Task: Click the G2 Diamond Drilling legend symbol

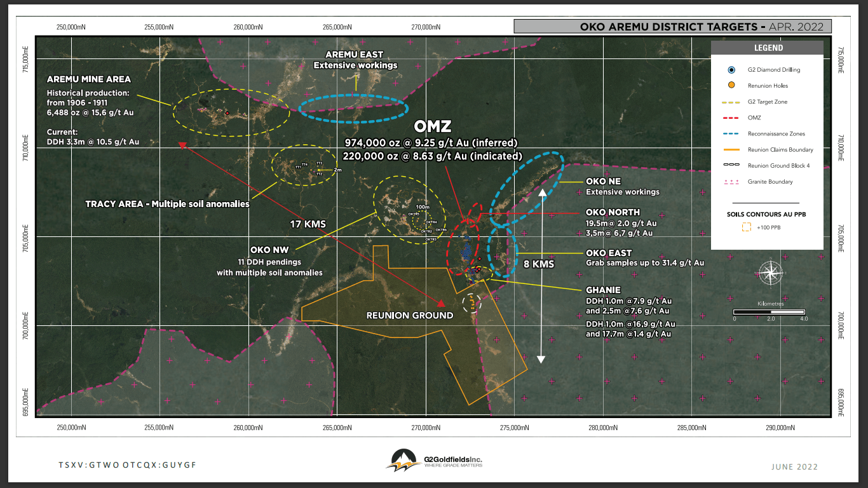Action: 731,69
